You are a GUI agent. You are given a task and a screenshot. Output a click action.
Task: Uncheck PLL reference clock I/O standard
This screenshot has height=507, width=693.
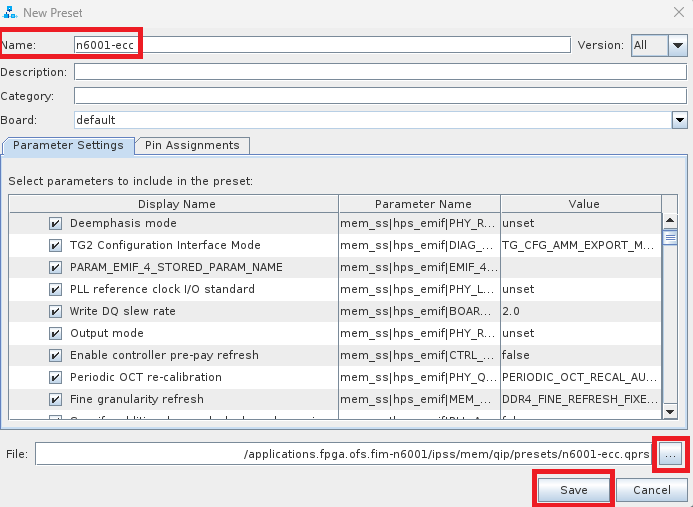pyautogui.click(x=55, y=289)
